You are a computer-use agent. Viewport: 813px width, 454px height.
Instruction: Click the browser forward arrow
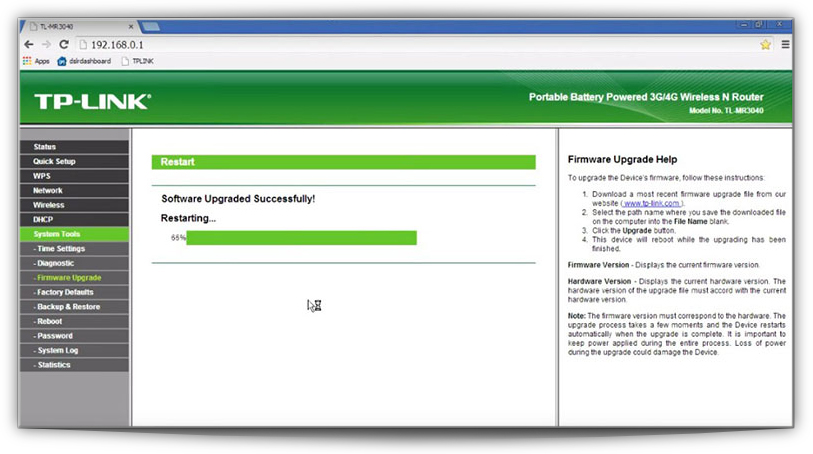coord(46,44)
